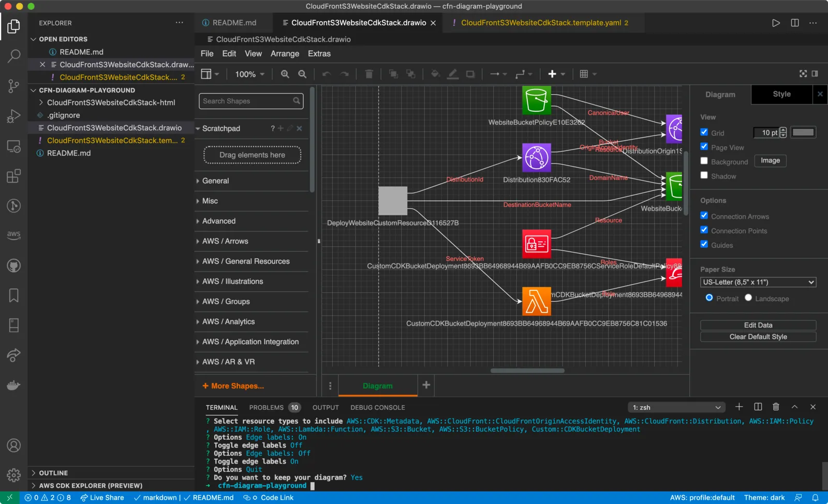This screenshot has width=828, height=504.
Task: Kill the terminal with trash icon
Action: 776,407
